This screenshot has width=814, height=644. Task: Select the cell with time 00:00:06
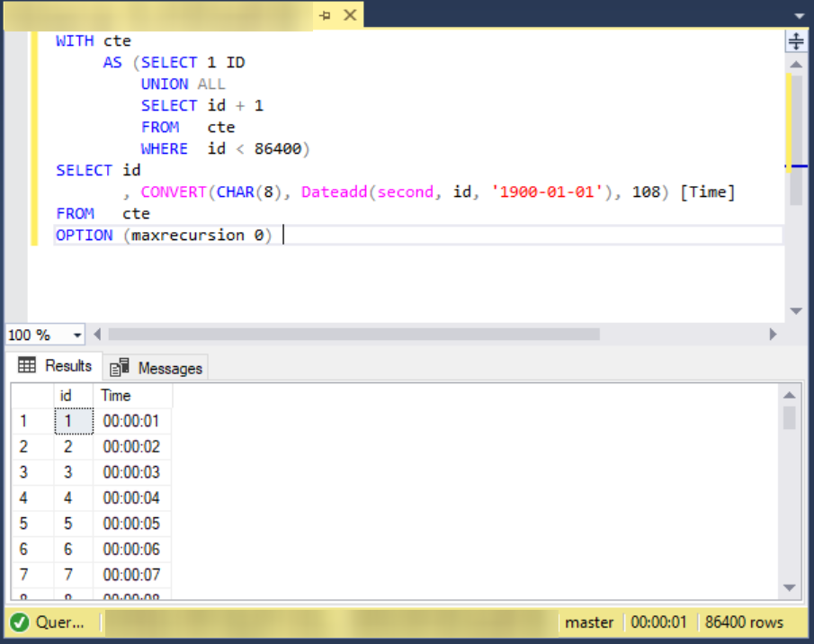132,549
